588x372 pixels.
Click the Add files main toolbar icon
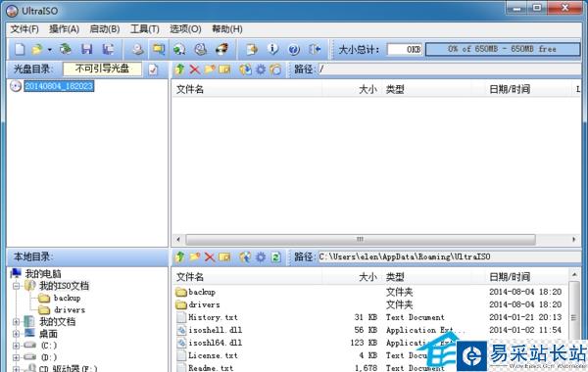point(252,49)
